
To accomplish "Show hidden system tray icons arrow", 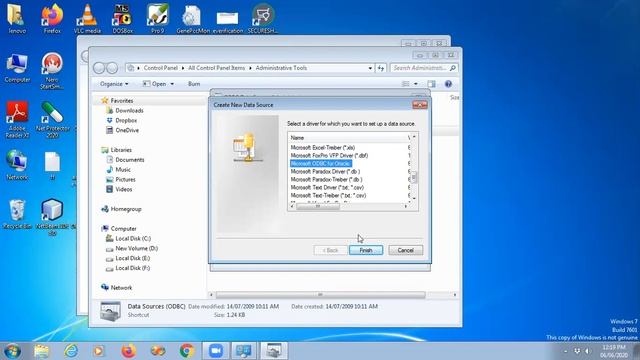I will [565, 351].
